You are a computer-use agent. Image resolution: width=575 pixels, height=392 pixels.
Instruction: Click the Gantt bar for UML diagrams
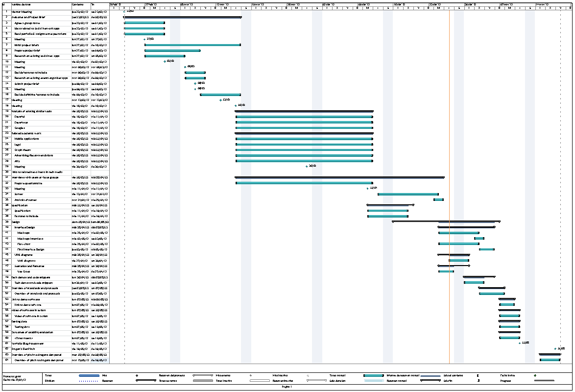tap(458, 261)
